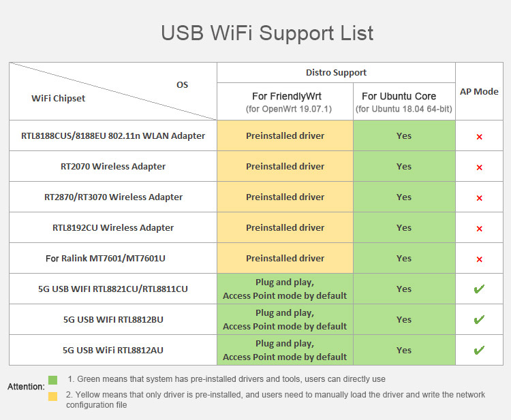511x420 pixels.
Task: Click the green checkmark for RTL8821CU/RTL8811CU
Action: click(x=479, y=289)
